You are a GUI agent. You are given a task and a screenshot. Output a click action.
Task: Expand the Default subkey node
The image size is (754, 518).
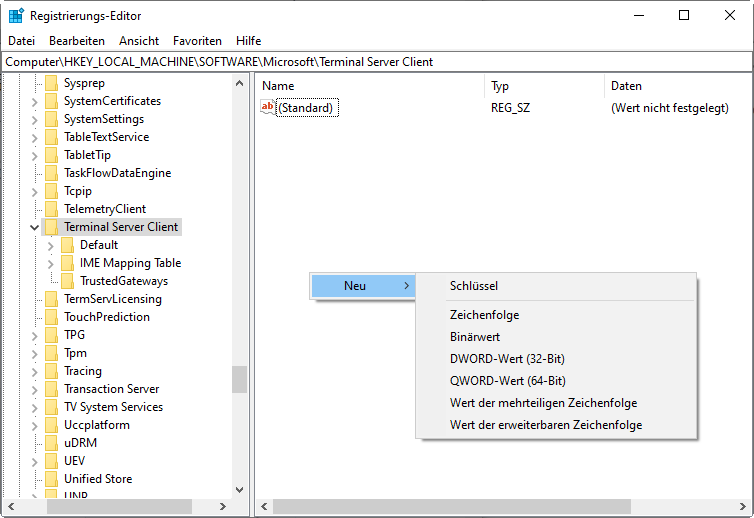[x=51, y=245]
